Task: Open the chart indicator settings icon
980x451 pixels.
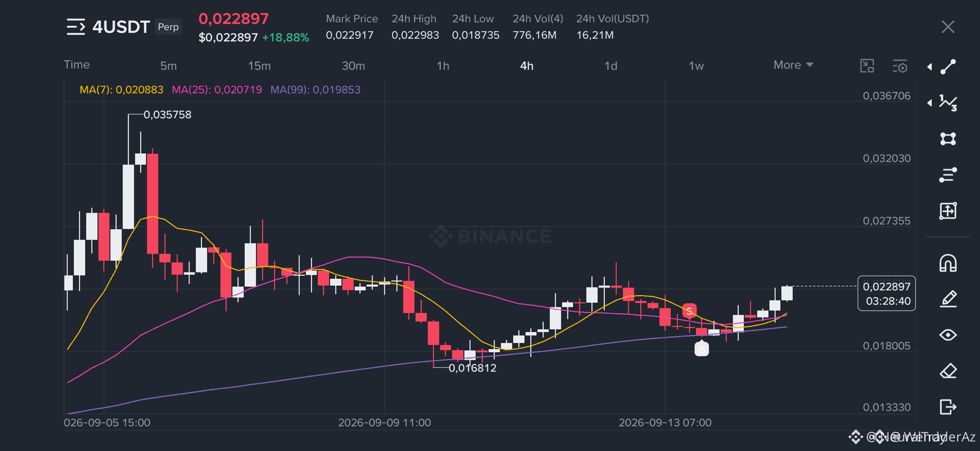Action: (x=900, y=66)
